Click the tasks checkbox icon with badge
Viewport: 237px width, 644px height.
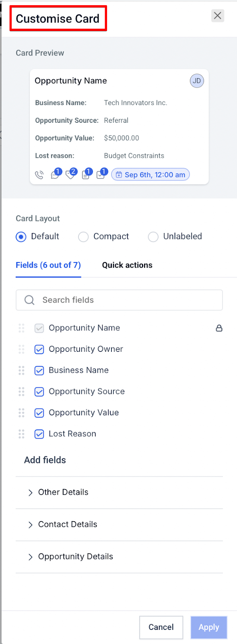coord(102,174)
